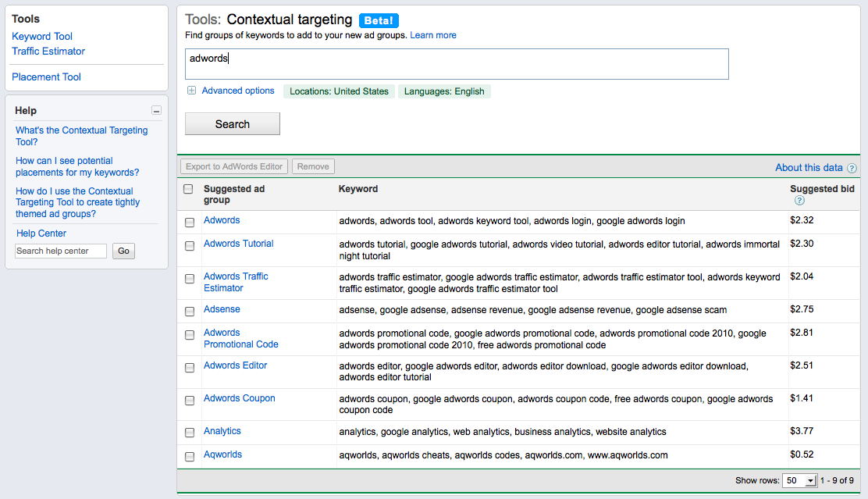Focus the Search help center field
This screenshot has height=499, width=868.
pos(62,251)
